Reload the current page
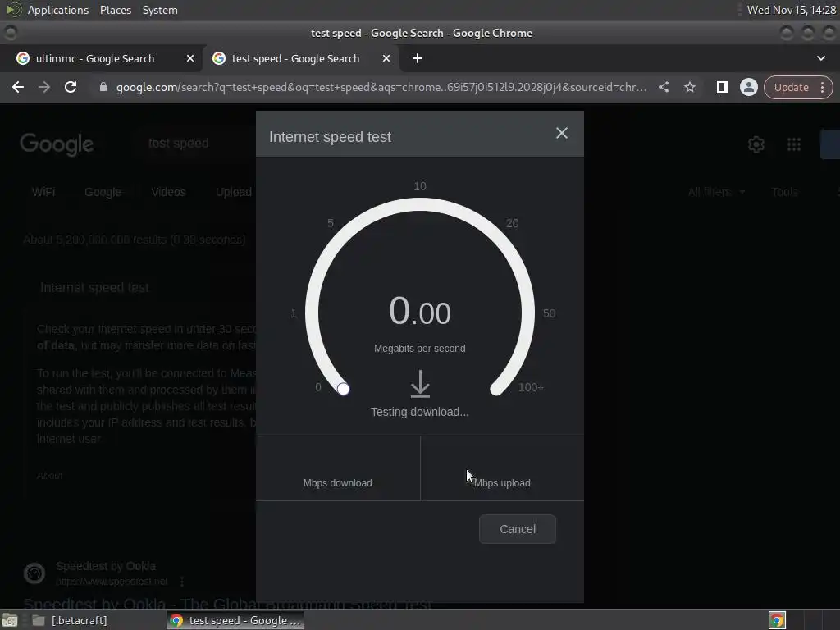 click(x=71, y=87)
